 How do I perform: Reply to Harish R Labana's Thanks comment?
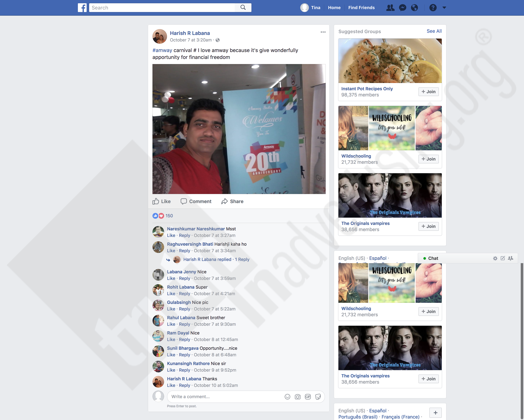pyautogui.click(x=184, y=385)
